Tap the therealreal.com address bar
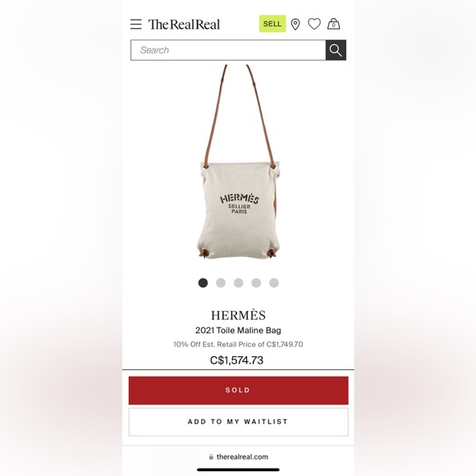 coord(238,457)
